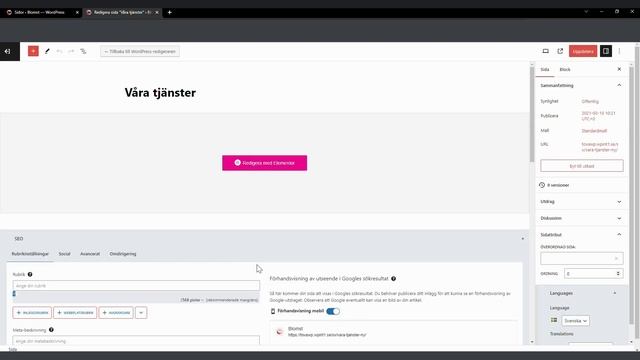Click the undo arrow icon

[60, 51]
